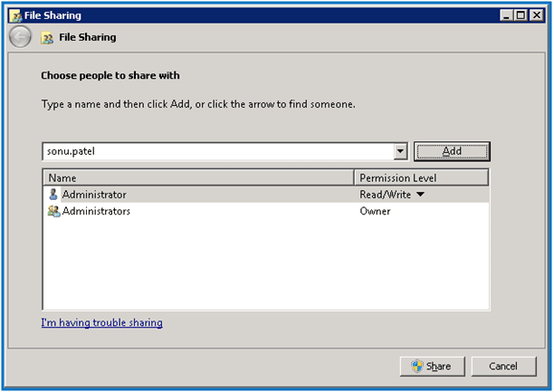Open the "I'm having trouble sharing" link

[102, 322]
